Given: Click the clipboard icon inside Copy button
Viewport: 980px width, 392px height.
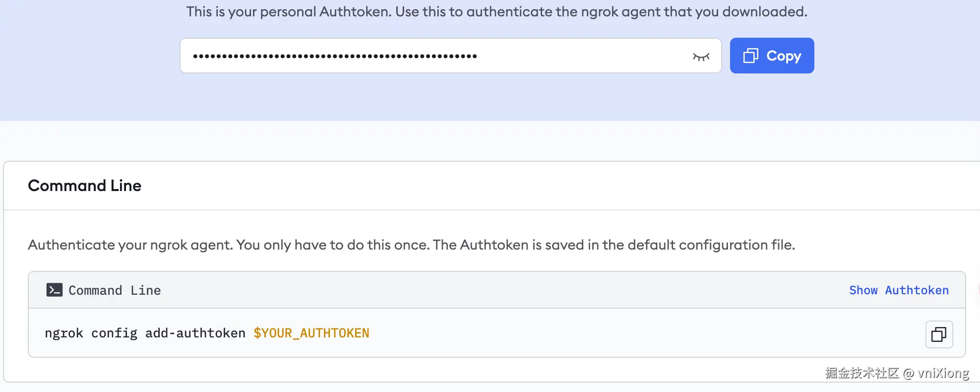Looking at the screenshot, I should (750, 56).
